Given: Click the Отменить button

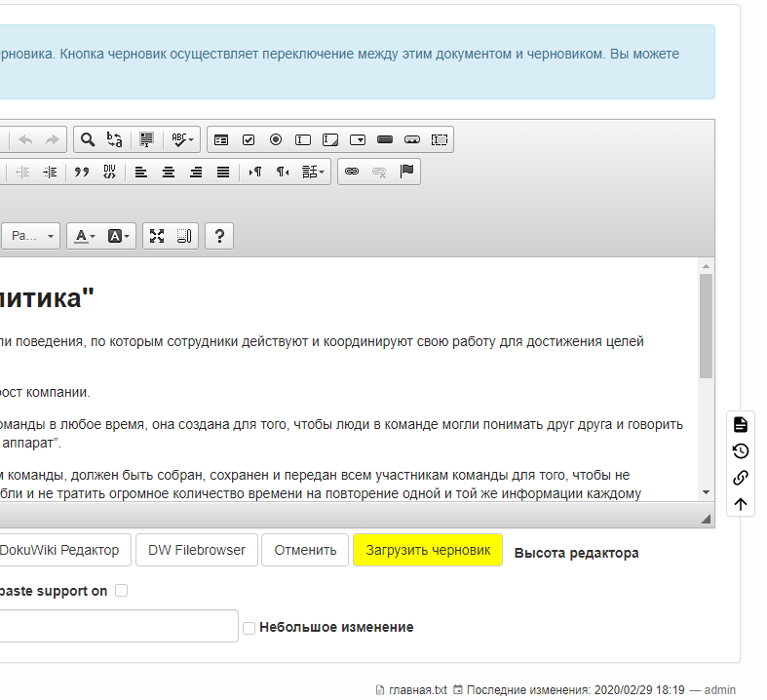Looking at the screenshot, I should [305, 550].
